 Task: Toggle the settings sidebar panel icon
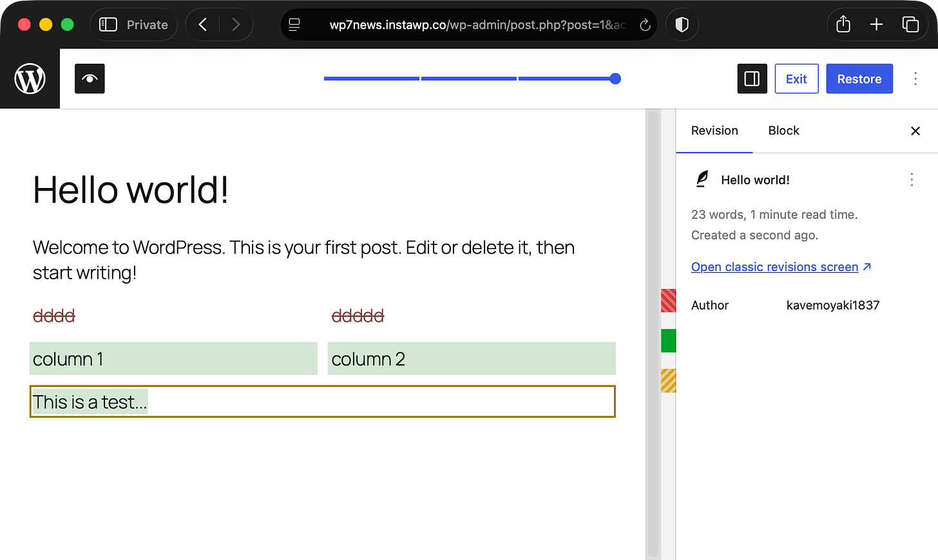point(752,79)
